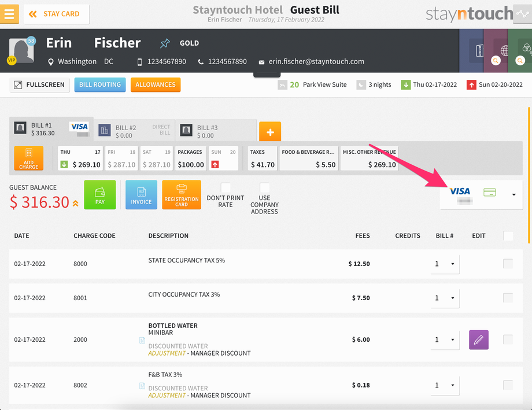Click the activity graph icon top right
The height and width of the screenshot is (410, 532).
coord(522,14)
